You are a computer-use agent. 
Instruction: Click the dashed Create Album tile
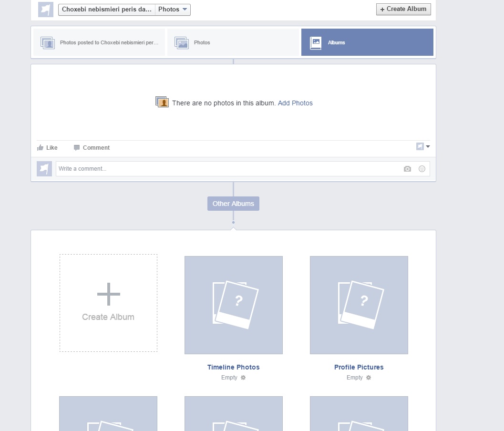pos(108,303)
